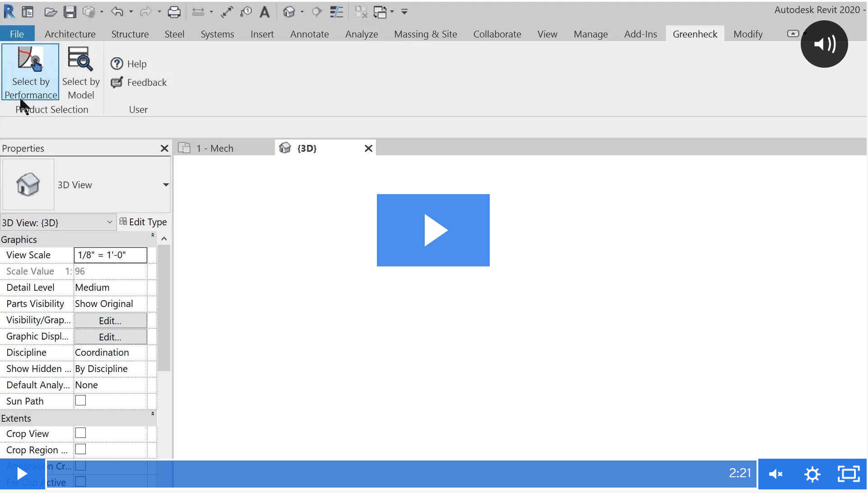The width and height of the screenshot is (868, 493).
Task: Save the project using the floppy icon
Action: click(70, 12)
